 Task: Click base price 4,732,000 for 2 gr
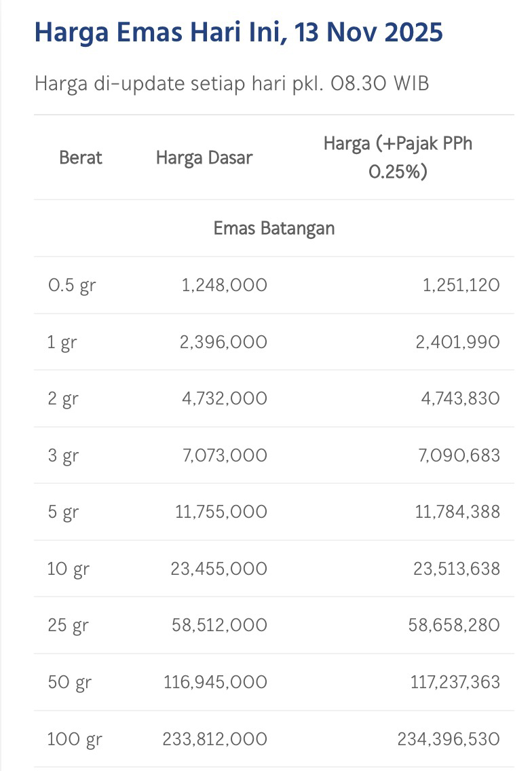(224, 398)
